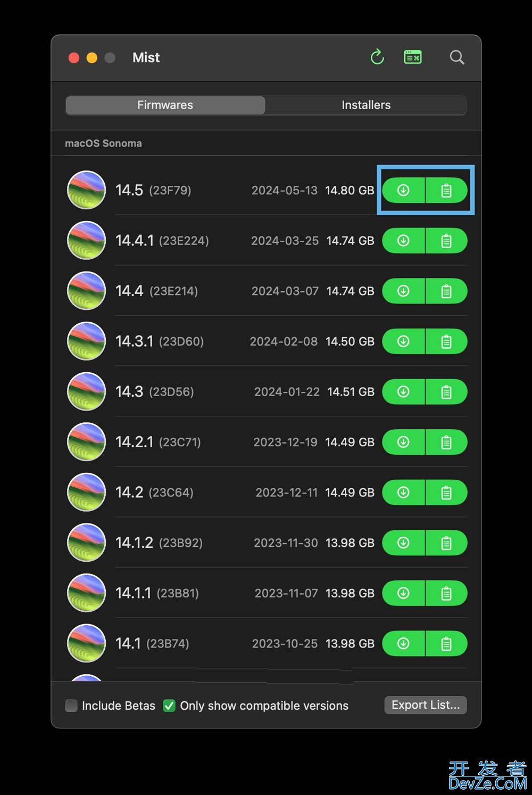This screenshot has height=795, width=532.
Task: Click the 14.80 GB size value
Action: (x=350, y=190)
